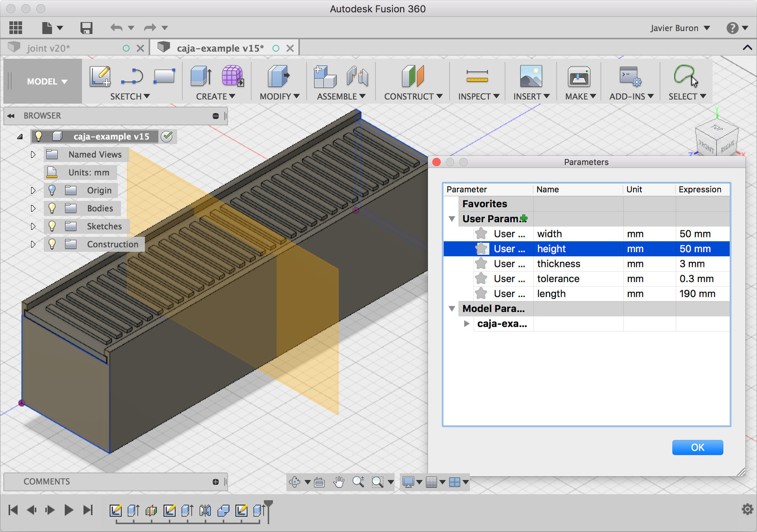Collapse the User Parameters group
The height and width of the screenshot is (532, 757).
click(x=452, y=219)
